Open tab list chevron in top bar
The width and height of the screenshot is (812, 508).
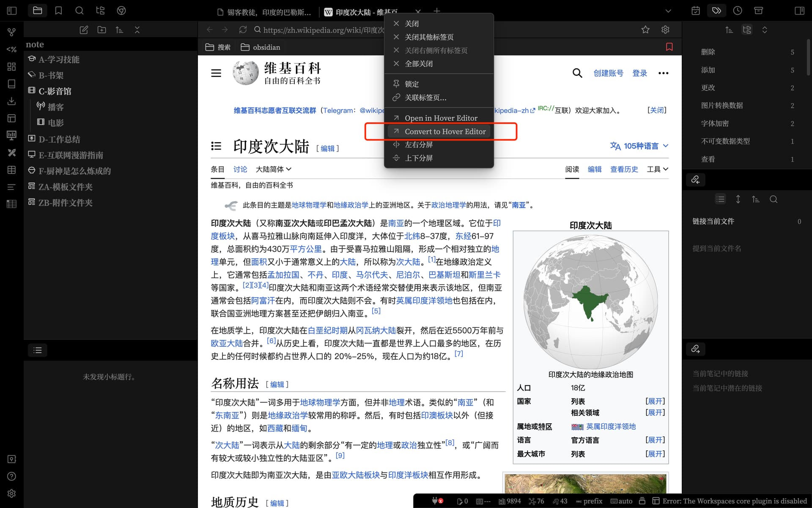(668, 11)
